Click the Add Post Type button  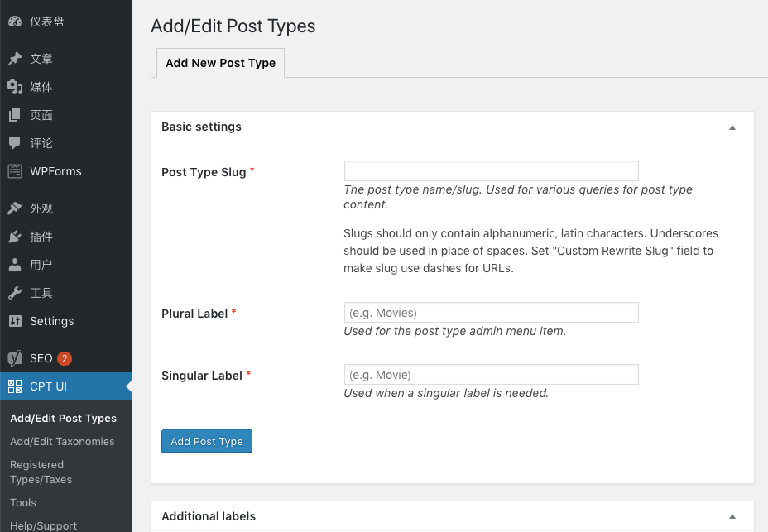pos(207,441)
